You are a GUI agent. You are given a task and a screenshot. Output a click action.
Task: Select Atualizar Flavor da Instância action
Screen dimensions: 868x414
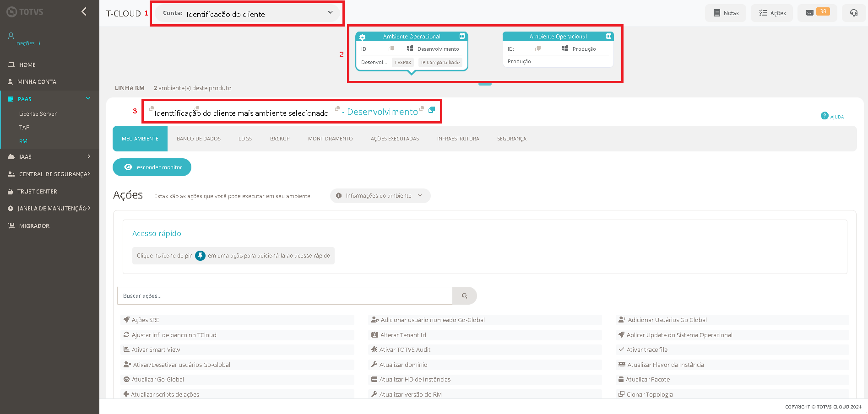click(732, 365)
